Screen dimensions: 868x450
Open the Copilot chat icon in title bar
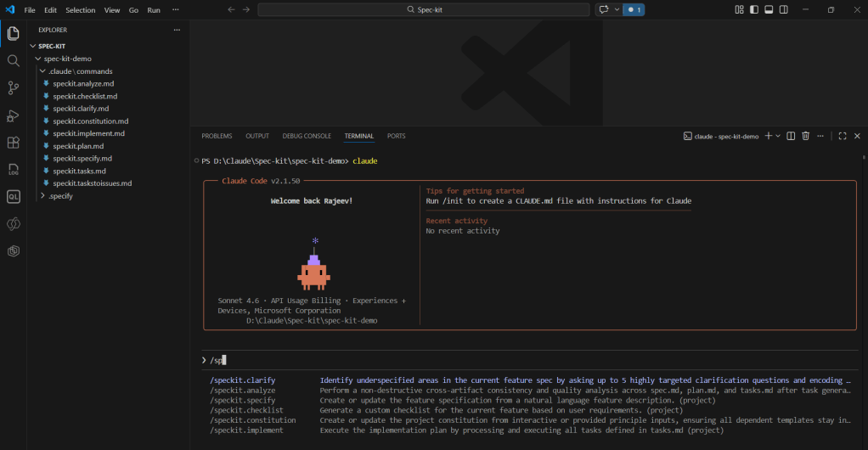[604, 9]
